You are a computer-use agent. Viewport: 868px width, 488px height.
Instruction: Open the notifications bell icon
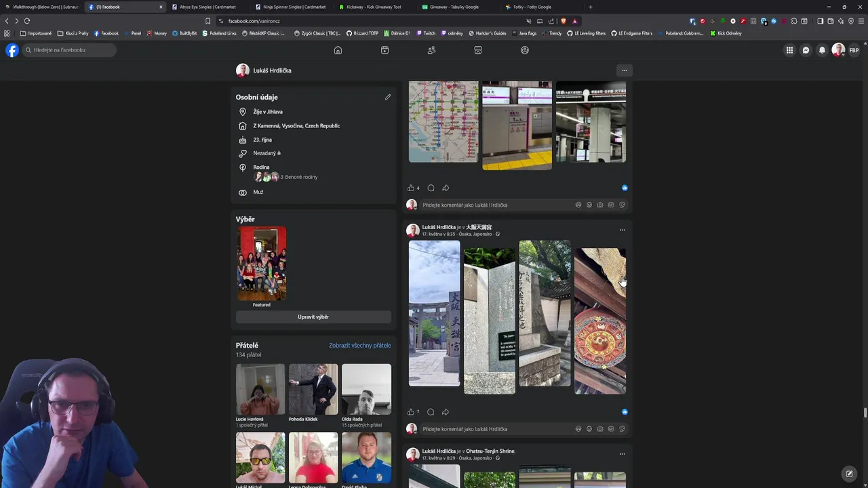(822, 50)
